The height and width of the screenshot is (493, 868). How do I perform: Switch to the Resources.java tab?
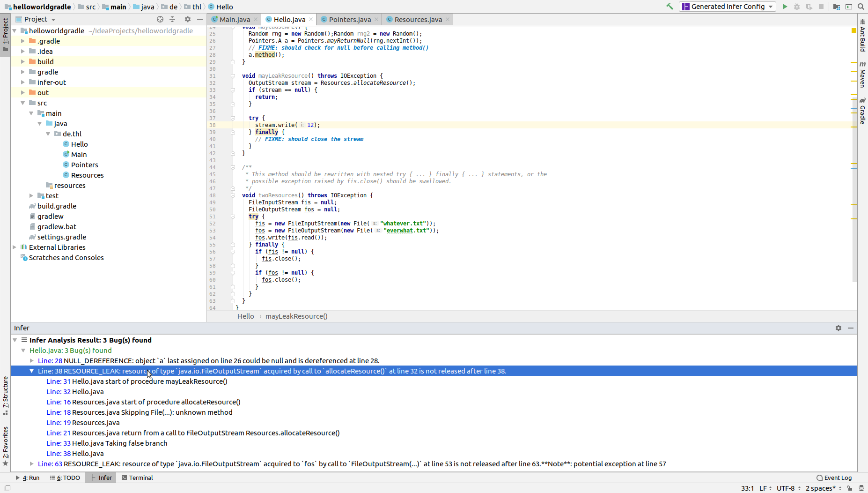[x=418, y=19]
